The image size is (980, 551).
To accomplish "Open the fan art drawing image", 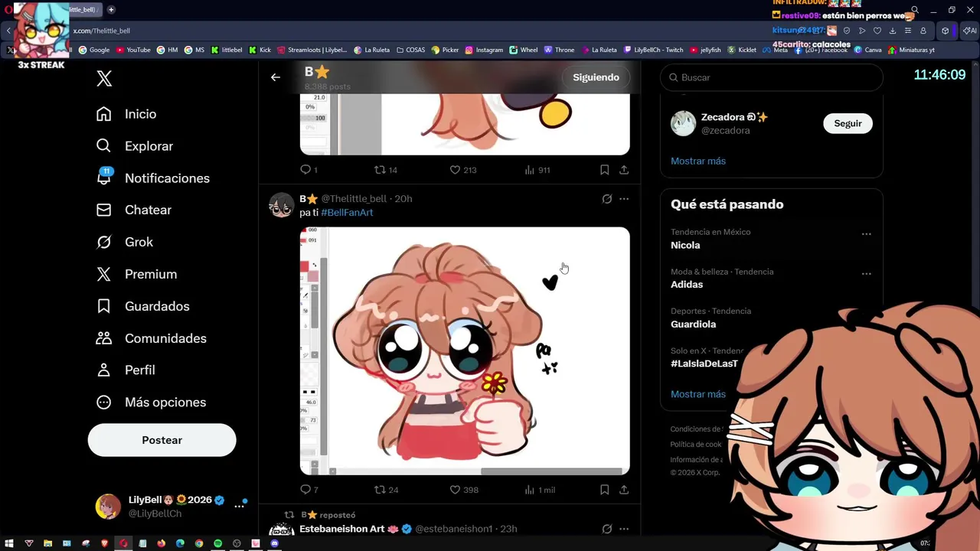I will click(465, 351).
